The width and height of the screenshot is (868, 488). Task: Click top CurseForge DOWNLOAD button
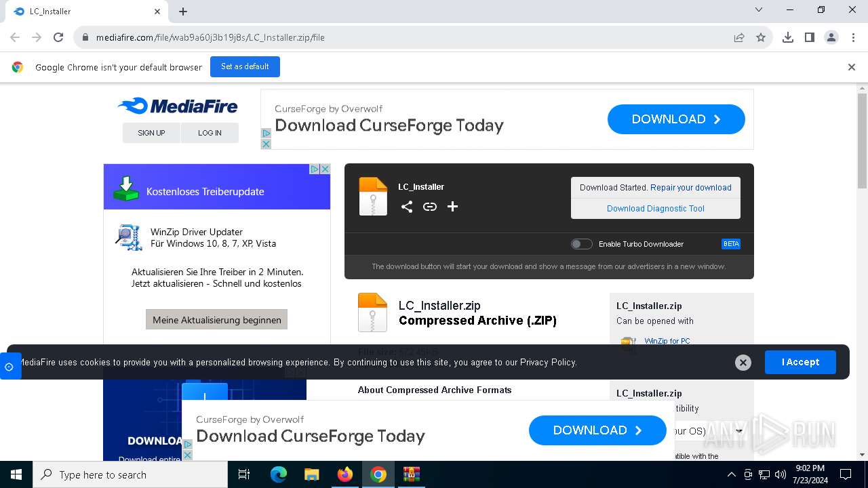click(676, 119)
